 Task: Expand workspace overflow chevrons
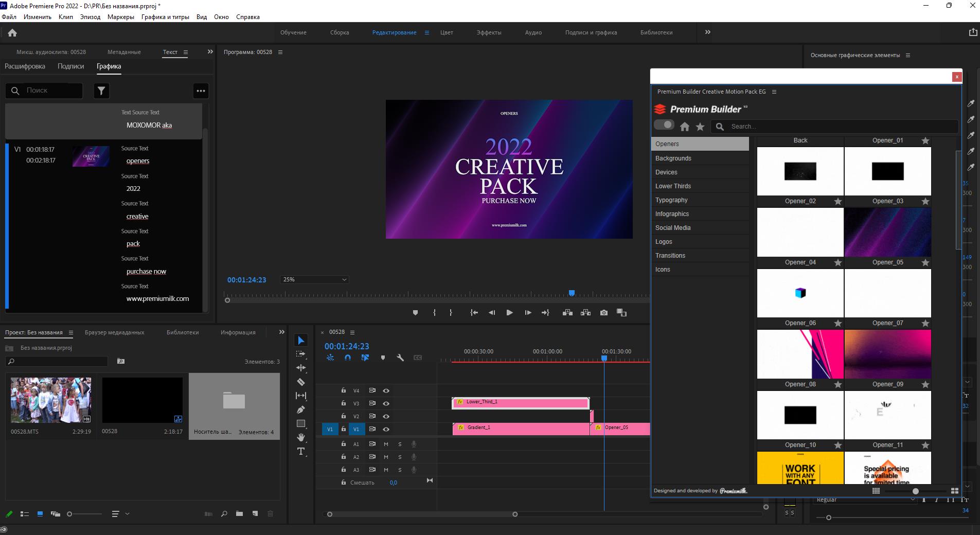point(707,32)
